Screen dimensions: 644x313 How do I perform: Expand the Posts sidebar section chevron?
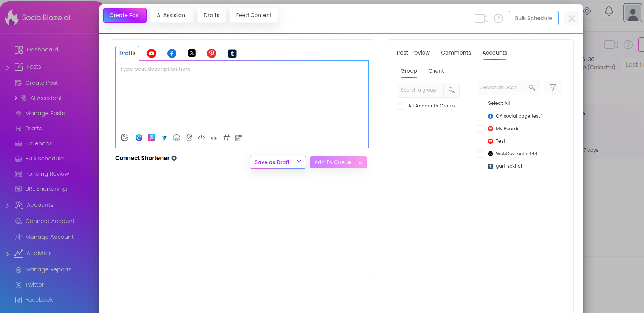(x=8, y=67)
